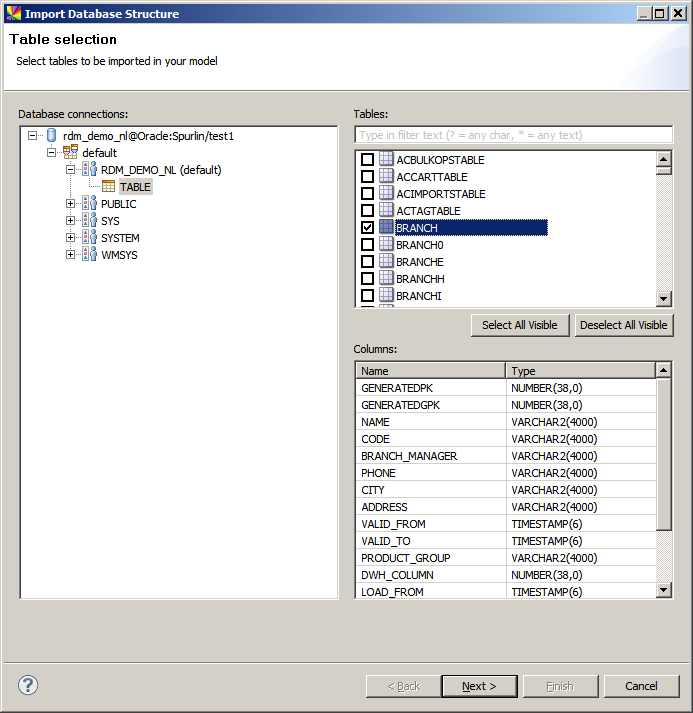Check the ACBULKOPSTABLE checkbox
The width and height of the screenshot is (693, 713).
coord(367,160)
